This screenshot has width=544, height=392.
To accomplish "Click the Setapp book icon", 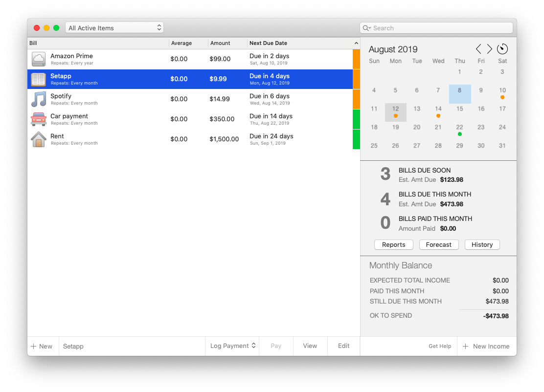I will coord(39,79).
